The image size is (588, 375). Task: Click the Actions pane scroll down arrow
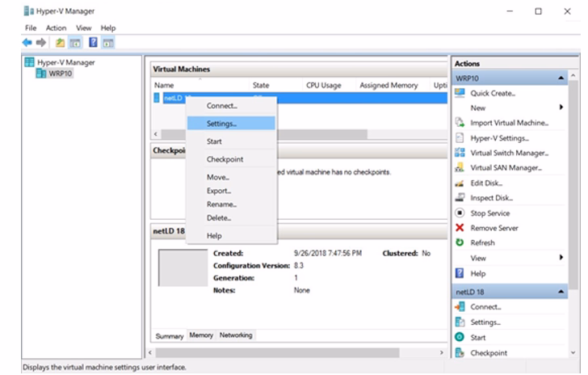[x=573, y=352]
